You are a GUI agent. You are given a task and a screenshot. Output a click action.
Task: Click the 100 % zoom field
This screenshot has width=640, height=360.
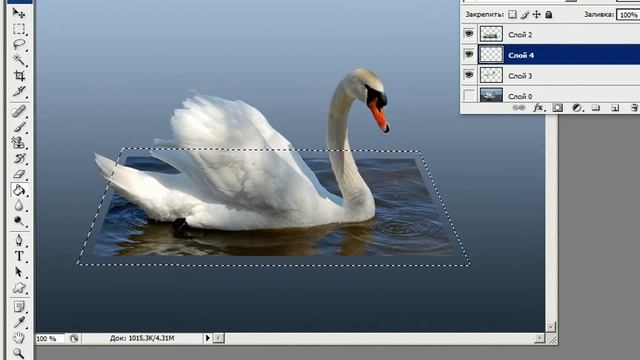pos(50,339)
